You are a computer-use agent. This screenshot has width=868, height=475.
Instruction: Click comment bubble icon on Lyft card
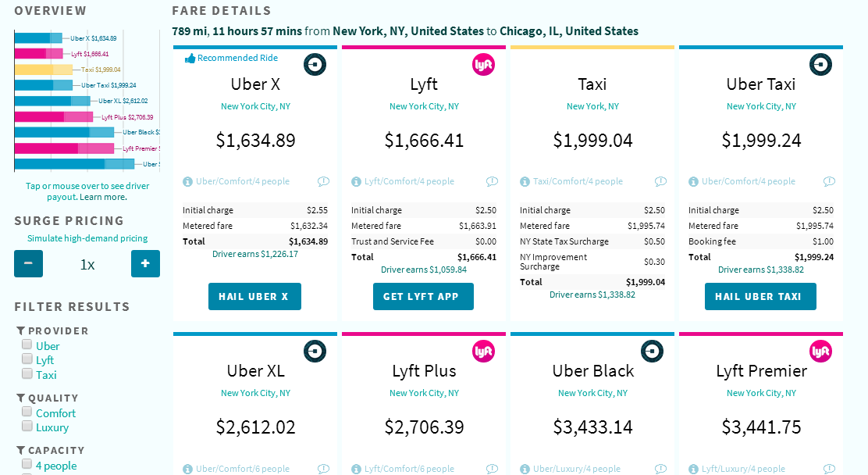pyautogui.click(x=492, y=181)
